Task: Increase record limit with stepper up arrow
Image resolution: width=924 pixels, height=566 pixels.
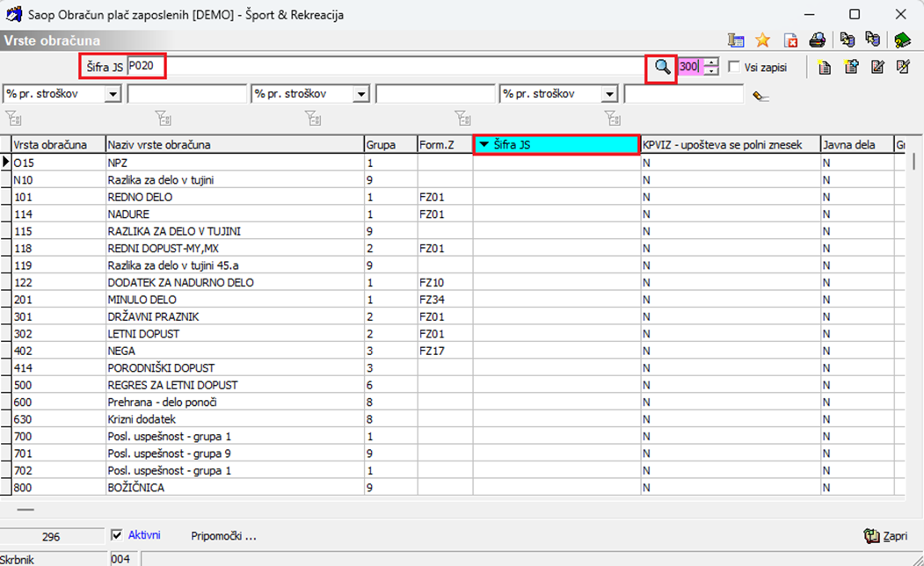Action: coord(712,62)
